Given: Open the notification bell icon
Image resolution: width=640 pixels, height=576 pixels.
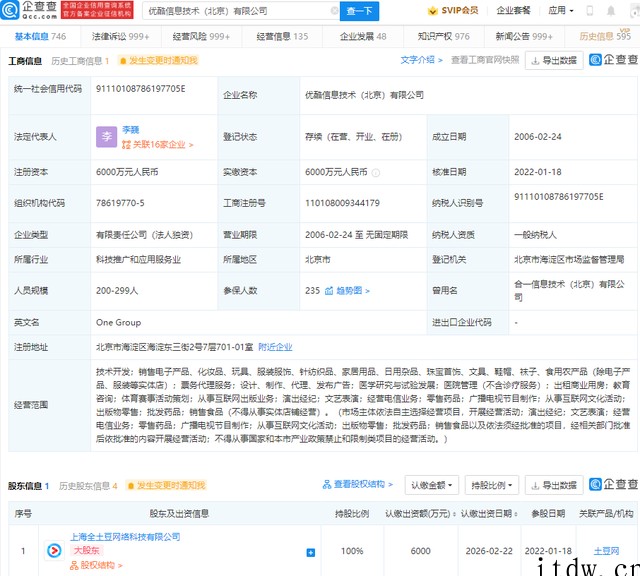Looking at the screenshot, I should tap(611, 11).
